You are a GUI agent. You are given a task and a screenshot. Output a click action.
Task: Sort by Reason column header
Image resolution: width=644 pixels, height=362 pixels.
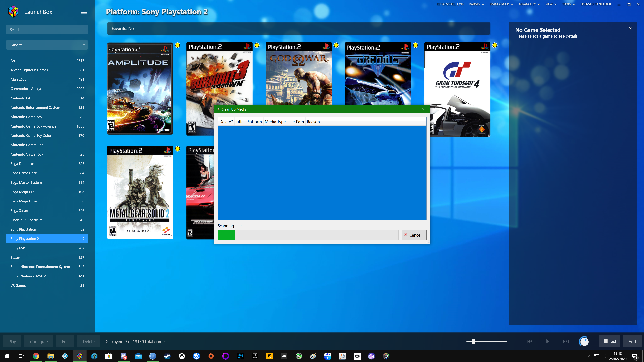click(313, 122)
